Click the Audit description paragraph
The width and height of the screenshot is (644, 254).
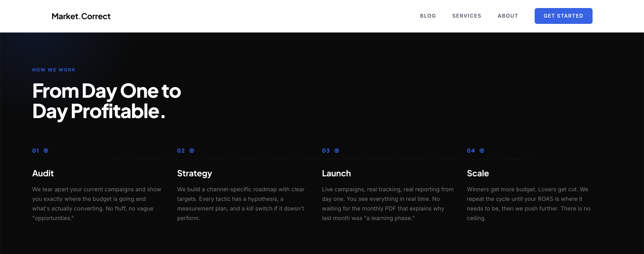click(x=97, y=203)
